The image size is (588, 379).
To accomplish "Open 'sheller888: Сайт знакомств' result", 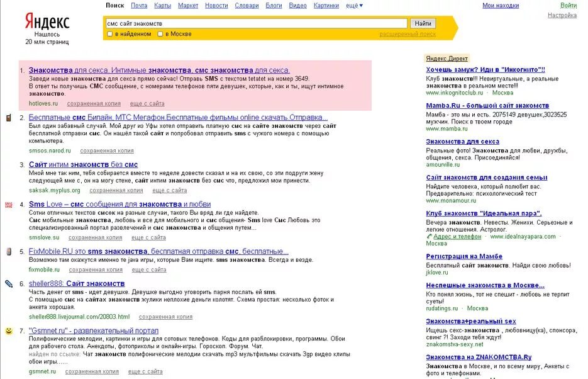I will (x=77, y=284).
